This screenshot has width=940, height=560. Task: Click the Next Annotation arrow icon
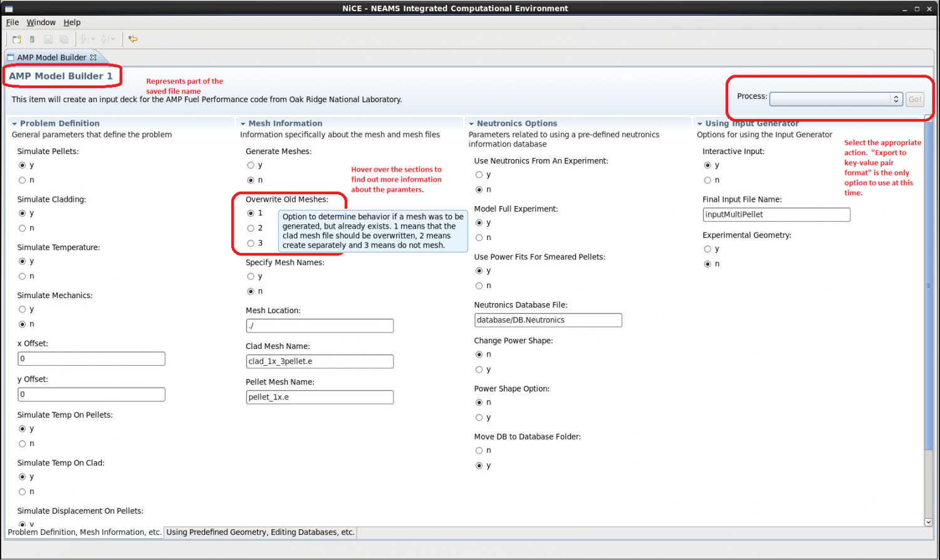pos(85,39)
